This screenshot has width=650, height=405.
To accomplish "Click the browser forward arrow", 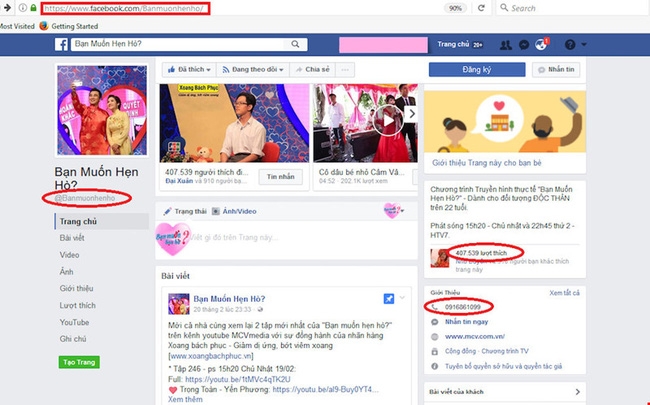I will coord(7,7).
